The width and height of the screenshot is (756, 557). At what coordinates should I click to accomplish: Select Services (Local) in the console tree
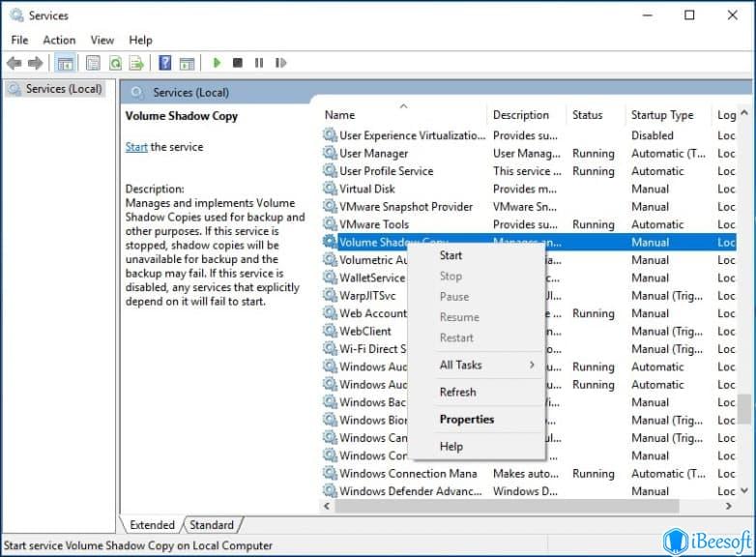click(x=56, y=89)
